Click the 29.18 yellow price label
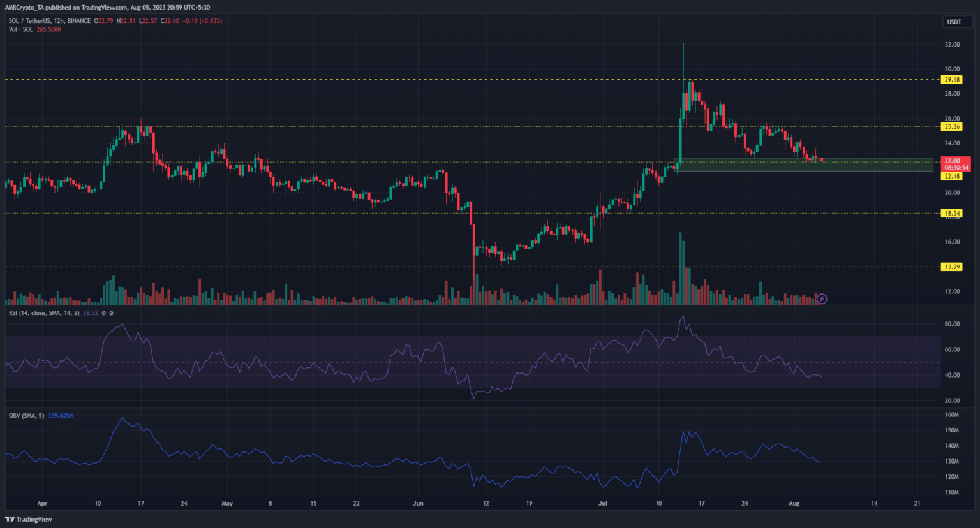This screenshot has width=980, height=528. (952, 80)
